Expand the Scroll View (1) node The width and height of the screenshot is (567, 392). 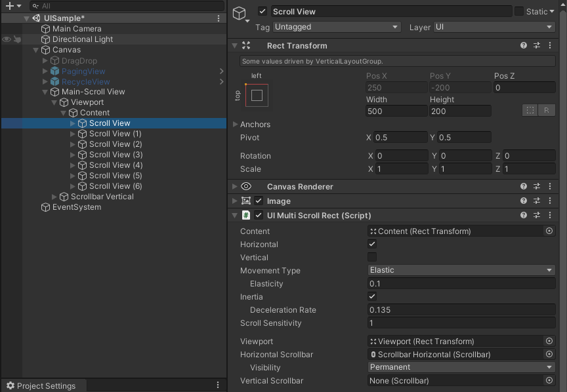point(72,134)
